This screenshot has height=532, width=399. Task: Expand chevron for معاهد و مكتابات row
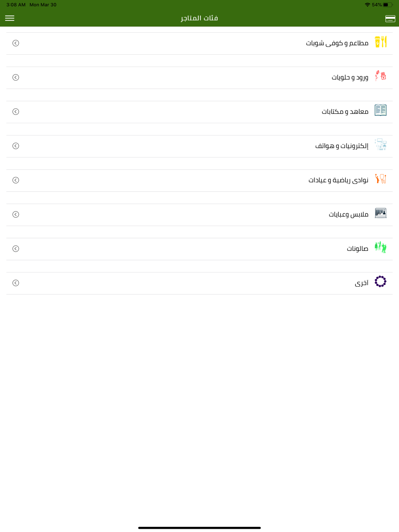point(16,112)
